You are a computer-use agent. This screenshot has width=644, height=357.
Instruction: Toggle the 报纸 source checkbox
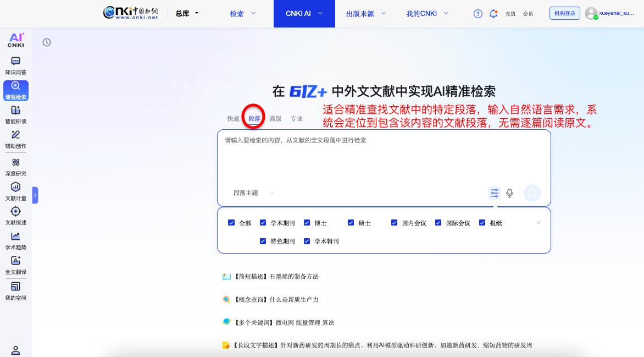[482, 223]
